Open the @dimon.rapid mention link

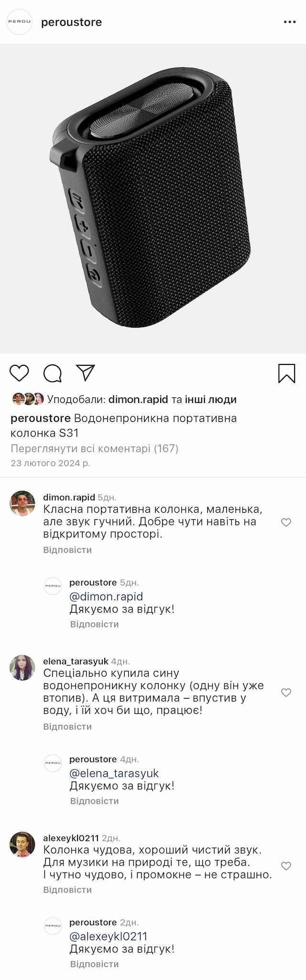(106, 597)
